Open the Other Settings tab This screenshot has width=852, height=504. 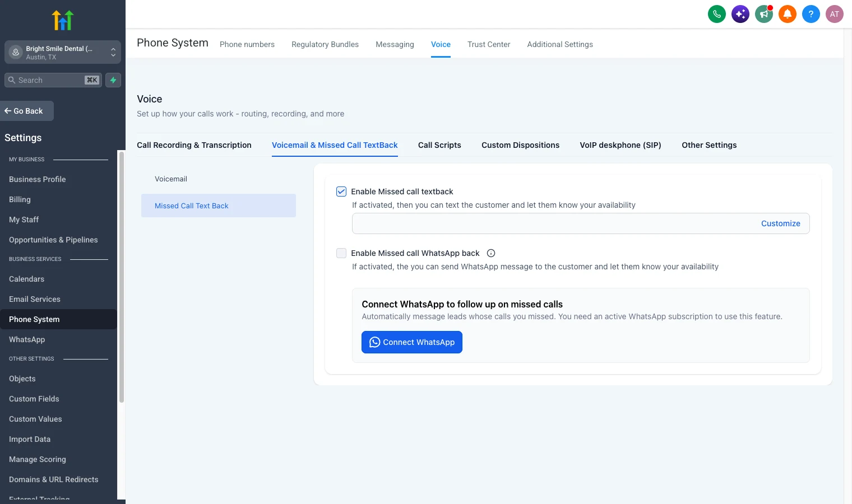pyautogui.click(x=709, y=145)
